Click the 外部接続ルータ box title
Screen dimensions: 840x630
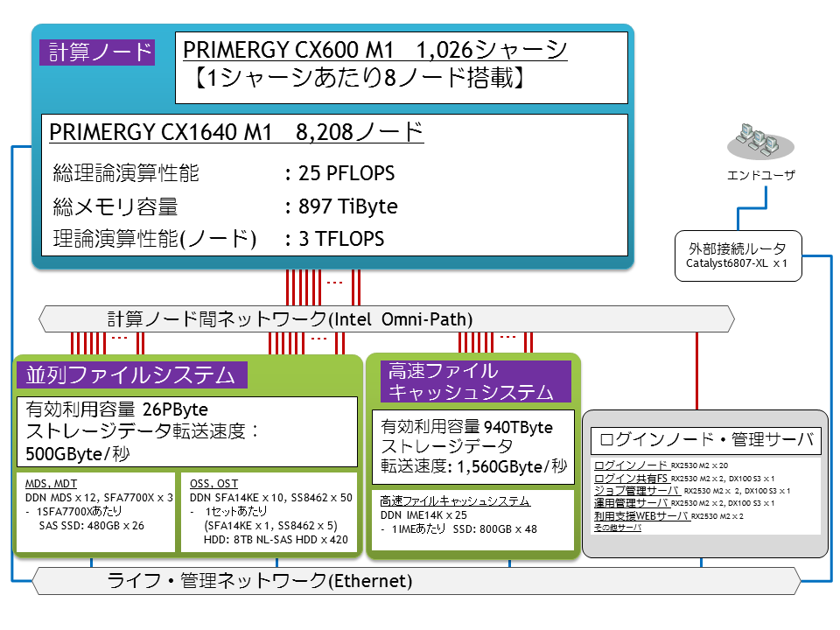[x=737, y=248]
